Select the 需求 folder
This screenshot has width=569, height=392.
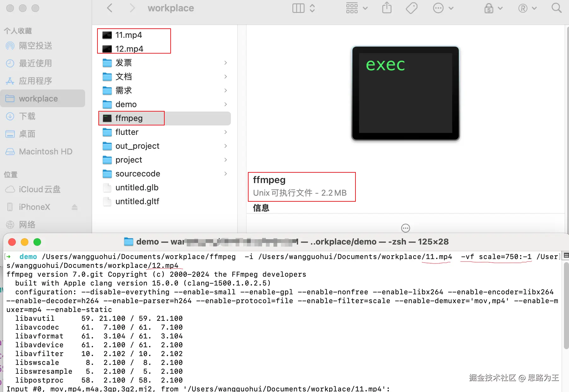165,90
